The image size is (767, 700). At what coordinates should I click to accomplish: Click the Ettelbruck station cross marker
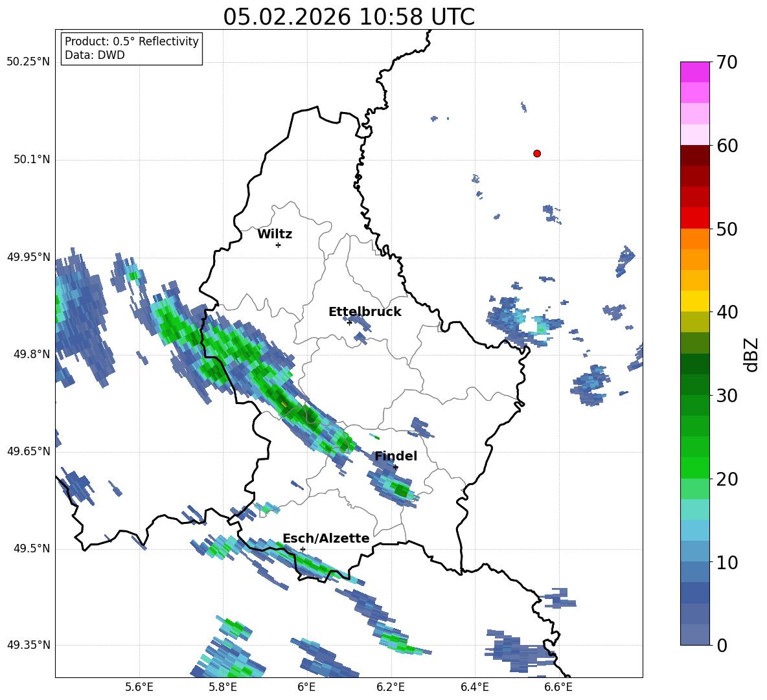pos(349,322)
